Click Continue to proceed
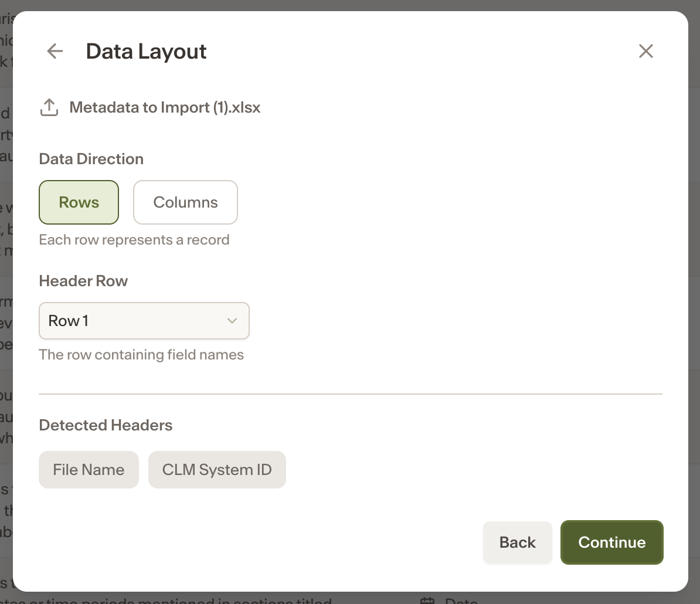This screenshot has width=700, height=604. [611, 542]
